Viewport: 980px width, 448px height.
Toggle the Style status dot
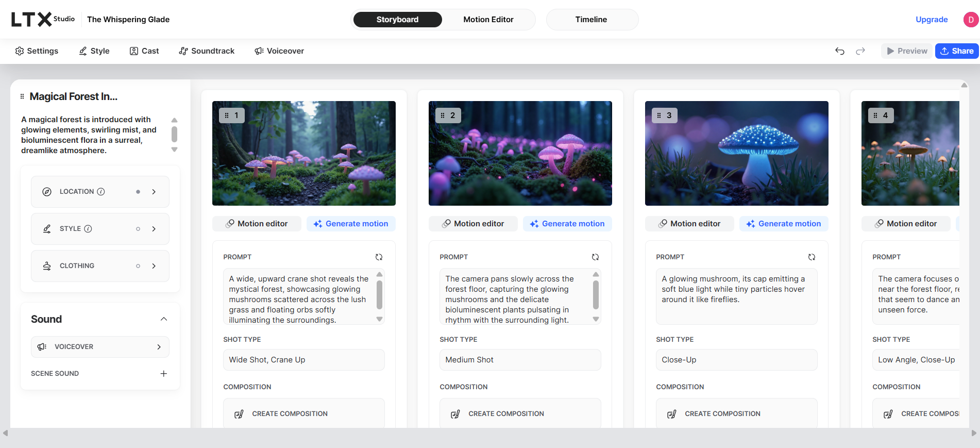[138, 229]
